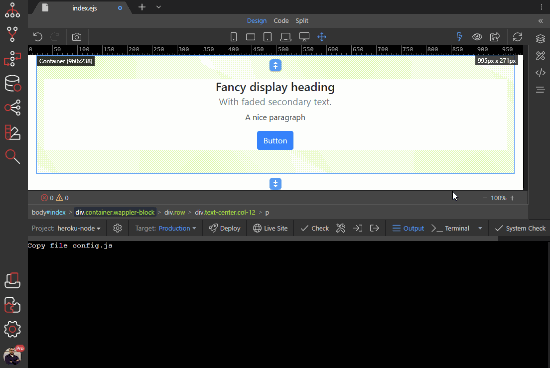
Task: Select body#index in the breadcrumb
Action: click(48, 213)
